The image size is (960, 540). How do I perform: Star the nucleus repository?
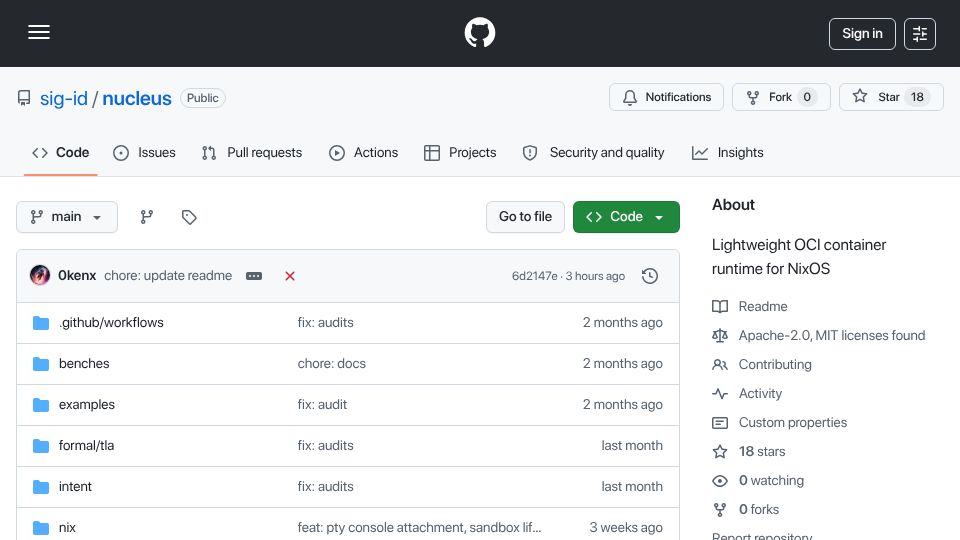tap(891, 97)
